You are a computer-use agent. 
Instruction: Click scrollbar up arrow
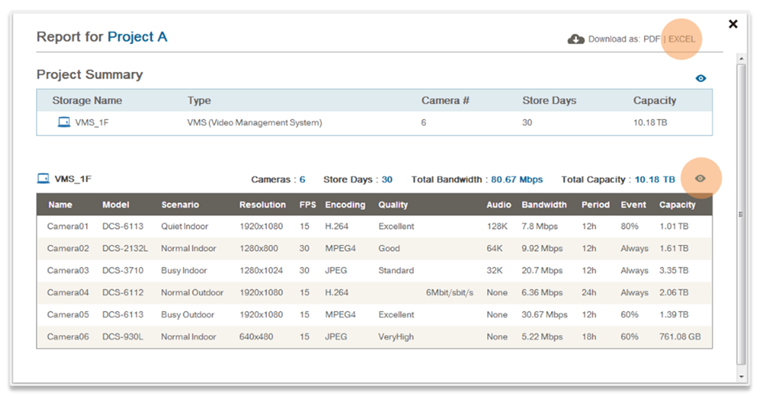point(741,59)
